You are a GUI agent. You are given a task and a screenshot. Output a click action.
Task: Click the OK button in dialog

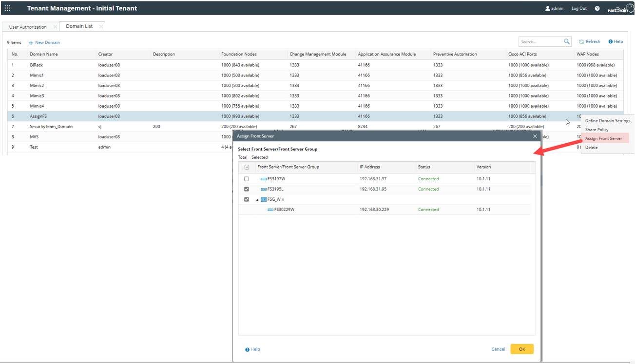coord(521,349)
